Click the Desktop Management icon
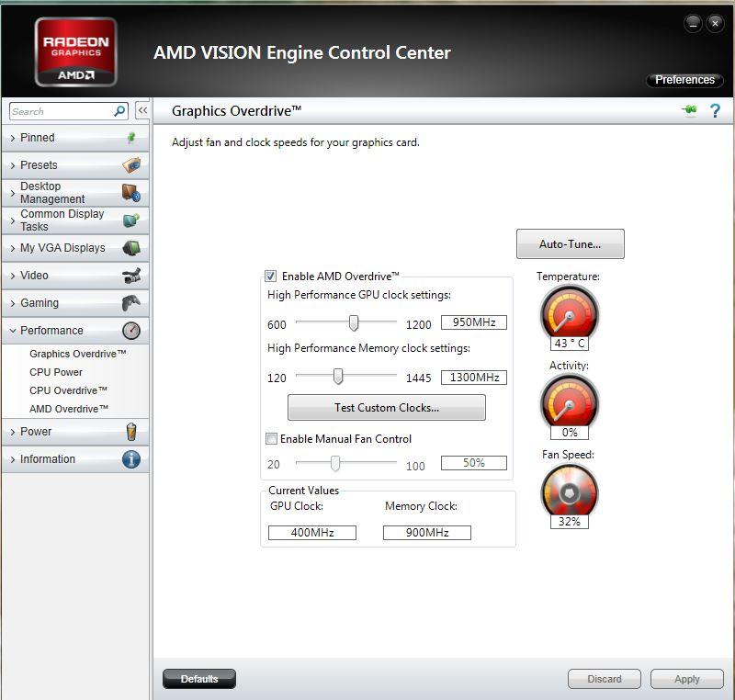Screen dimensions: 735x700 (131, 193)
